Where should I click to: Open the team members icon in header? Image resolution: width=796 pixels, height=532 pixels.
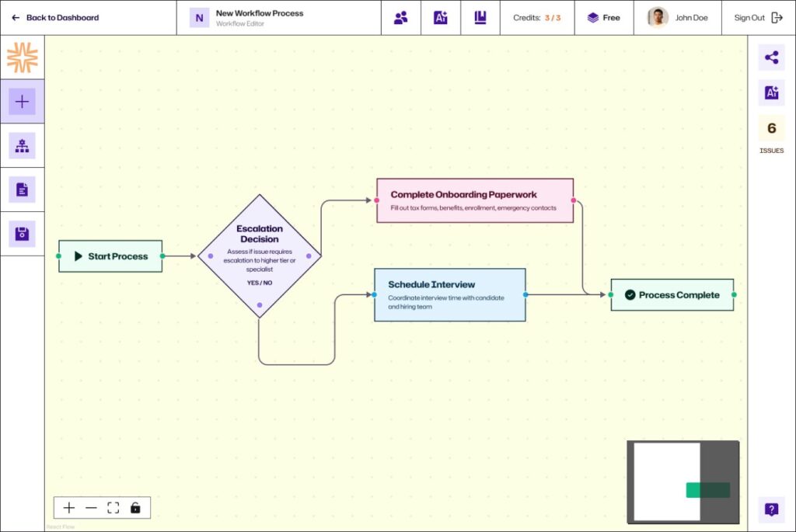click(401, 18)
